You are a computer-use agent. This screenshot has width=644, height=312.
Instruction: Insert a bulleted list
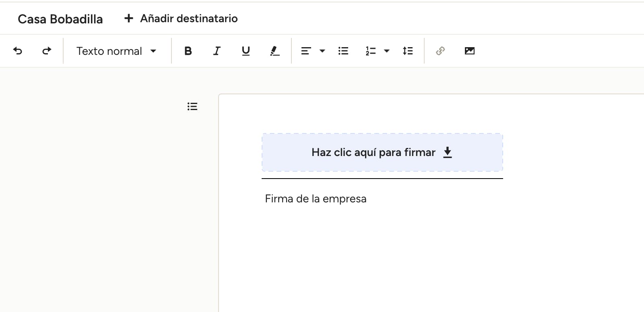coord(343,51)
